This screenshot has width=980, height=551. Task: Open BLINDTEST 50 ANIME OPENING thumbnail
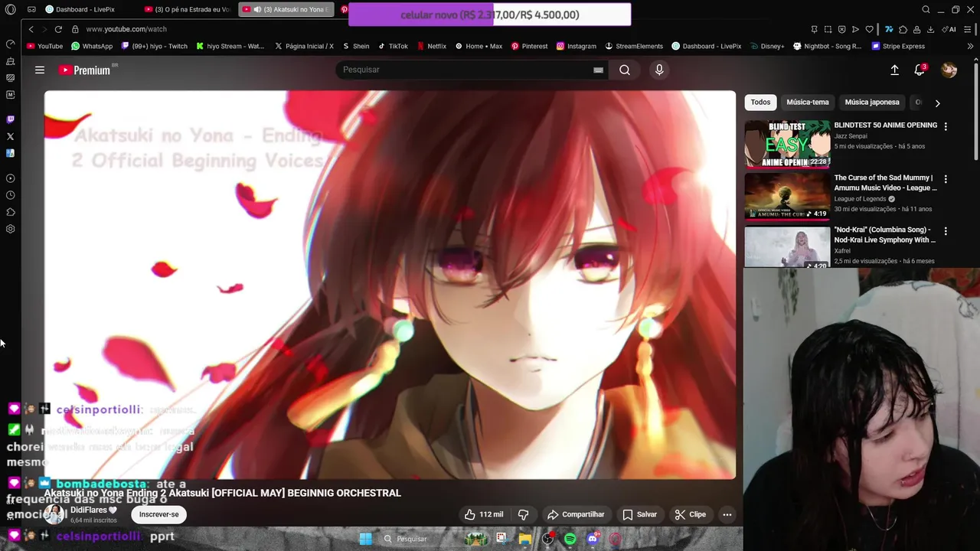click(x=787, y=143)
